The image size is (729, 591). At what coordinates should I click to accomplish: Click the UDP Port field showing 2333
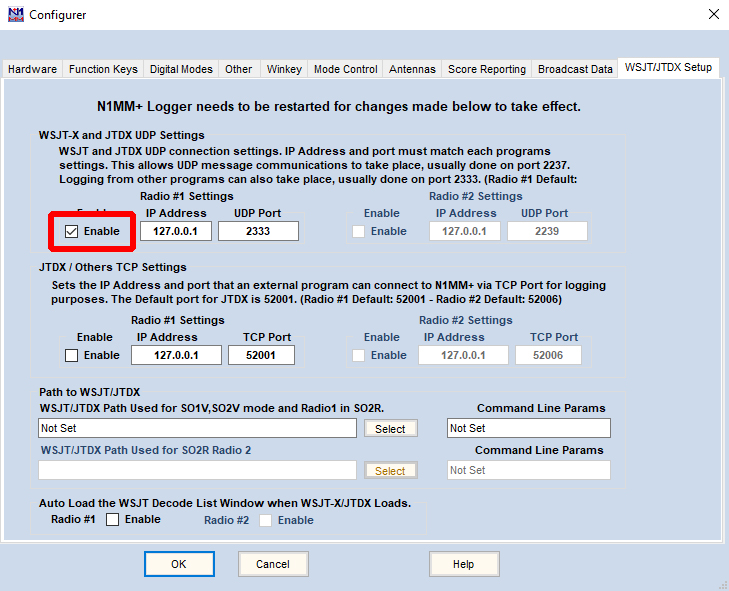coord(258,231)
